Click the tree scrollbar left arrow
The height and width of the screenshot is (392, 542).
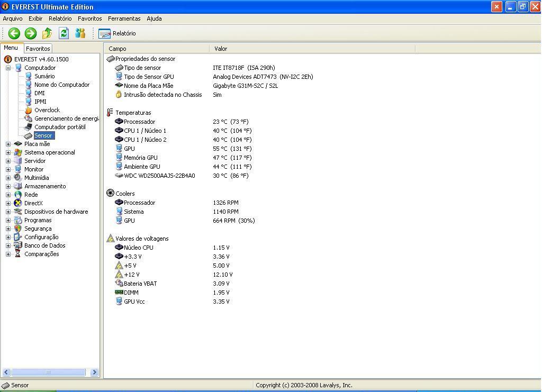point(6,372)
